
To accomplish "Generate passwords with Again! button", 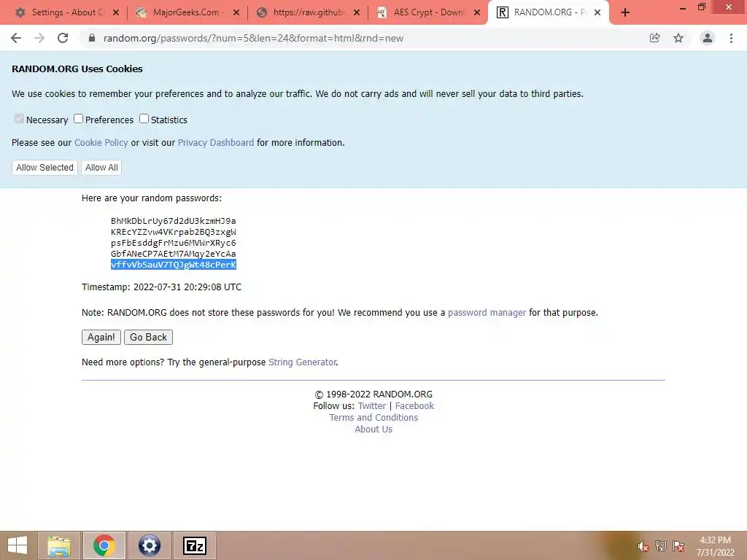I will (101, 337).
